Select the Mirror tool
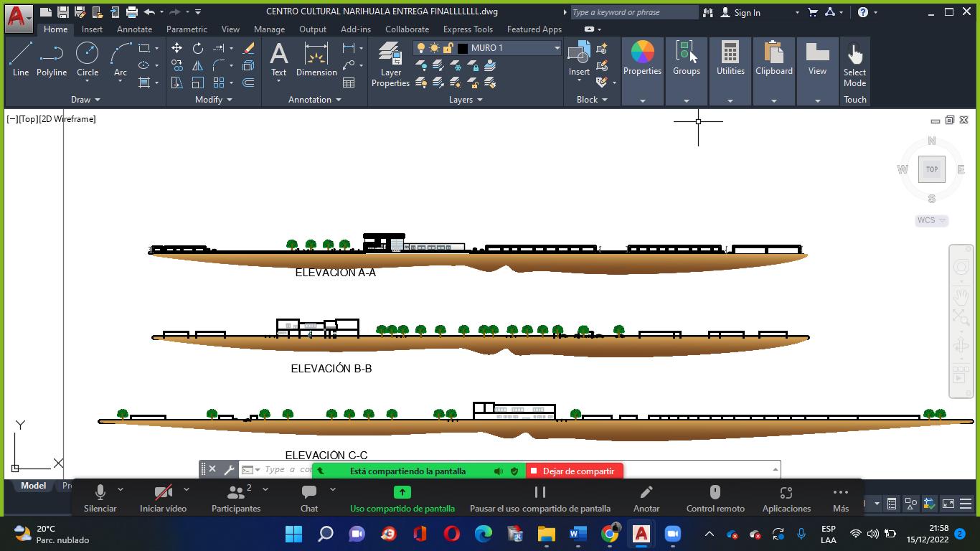The width and height of the screenshot is (980, 551). (197, 65)
